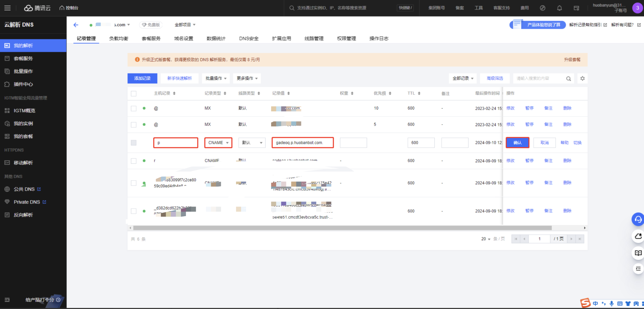
Task: Go back using the blue arrow
Action: 76,25
